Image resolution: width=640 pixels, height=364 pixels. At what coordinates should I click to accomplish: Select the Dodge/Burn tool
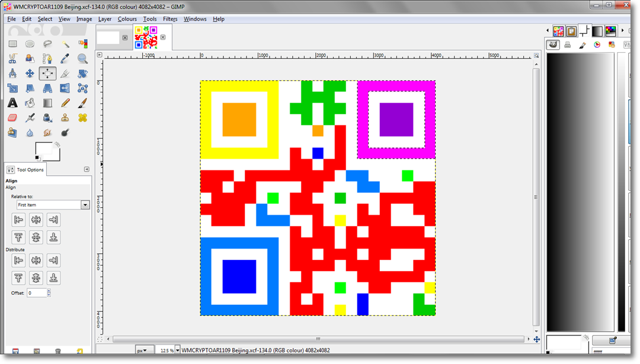coord(65,133)
